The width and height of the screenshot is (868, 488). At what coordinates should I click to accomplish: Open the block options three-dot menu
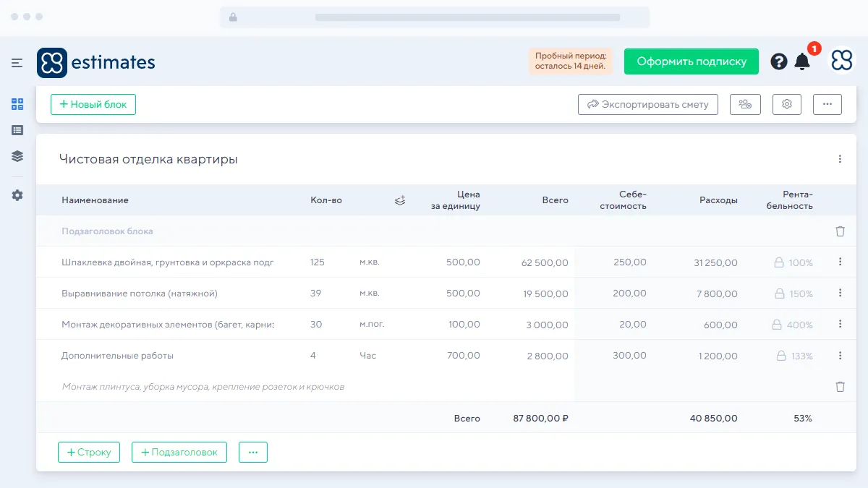840,159
